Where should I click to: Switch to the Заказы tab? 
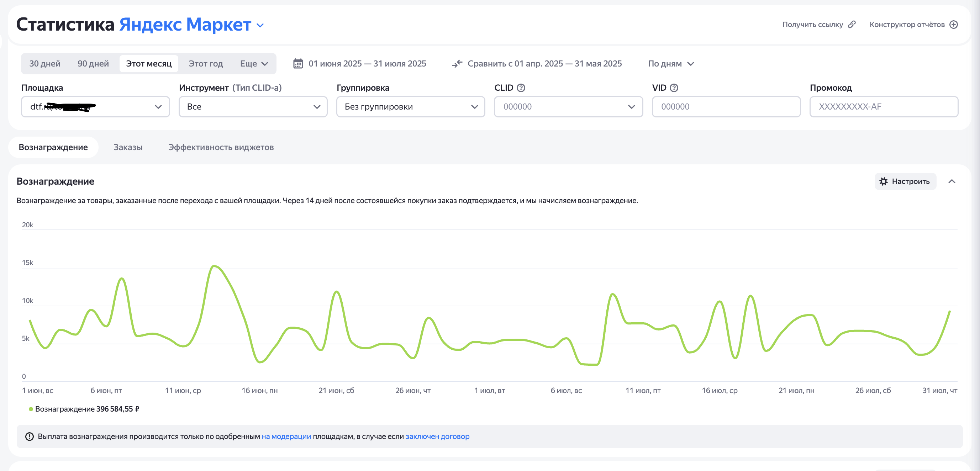[128, 147]
